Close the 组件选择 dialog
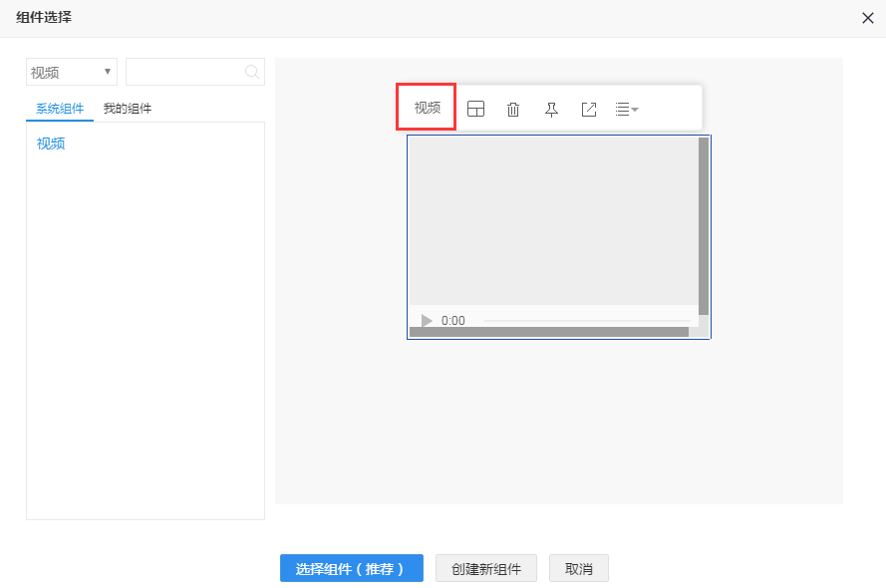Image resolution: width=886 pixels, height=588 pixels. point(868,18)
